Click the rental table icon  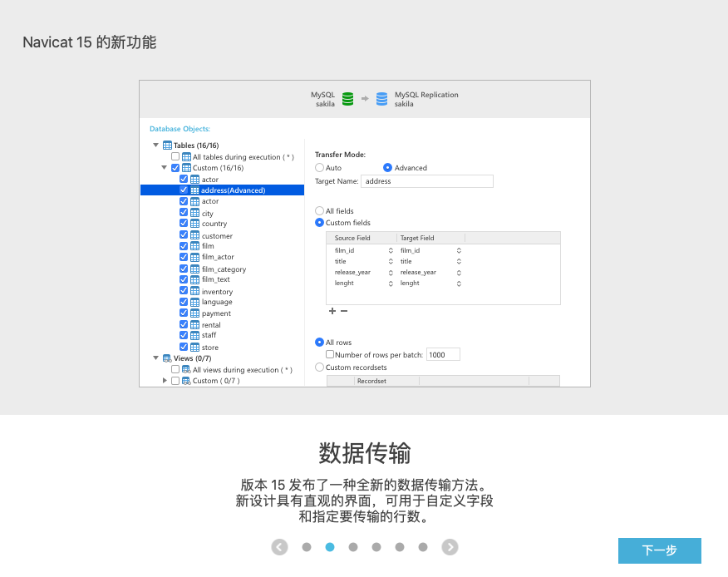pos(194,325)
